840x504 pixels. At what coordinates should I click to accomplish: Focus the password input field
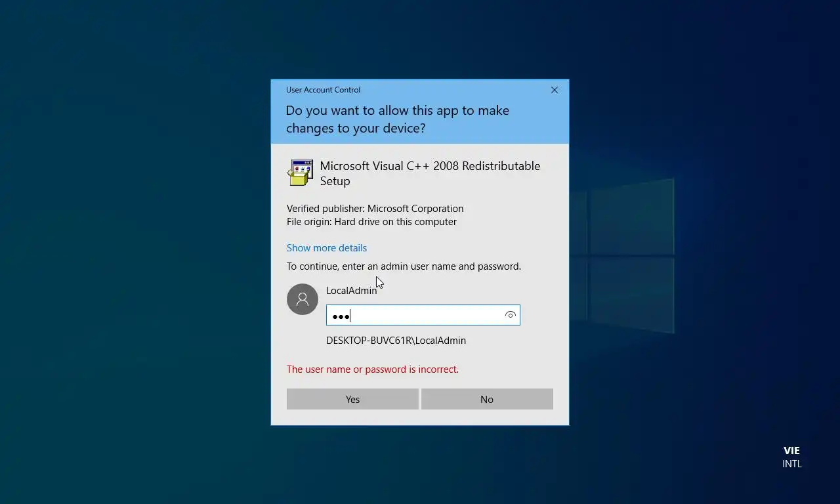[x=423, y=315]
